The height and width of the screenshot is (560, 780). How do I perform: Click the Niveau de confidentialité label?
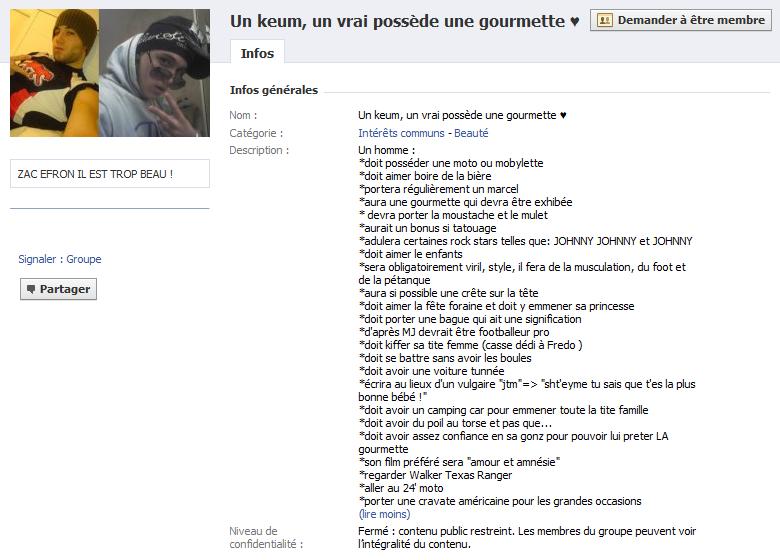(x=266, y=538)
